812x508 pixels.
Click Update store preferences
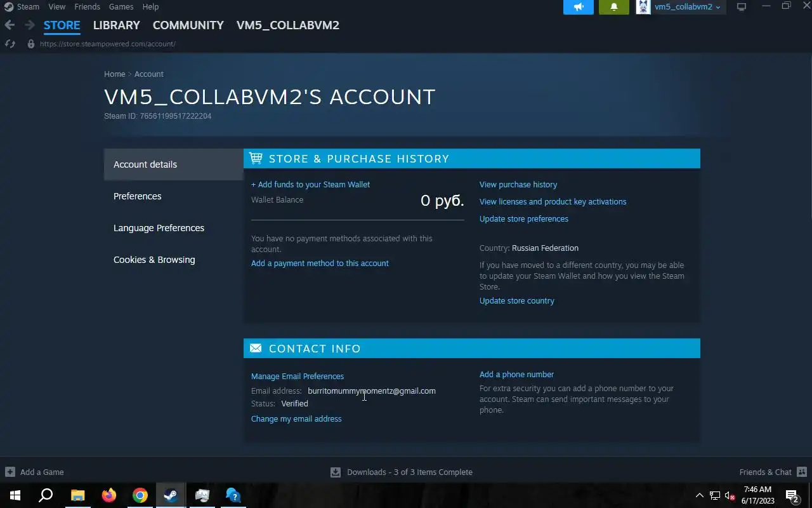coord(524,219)
